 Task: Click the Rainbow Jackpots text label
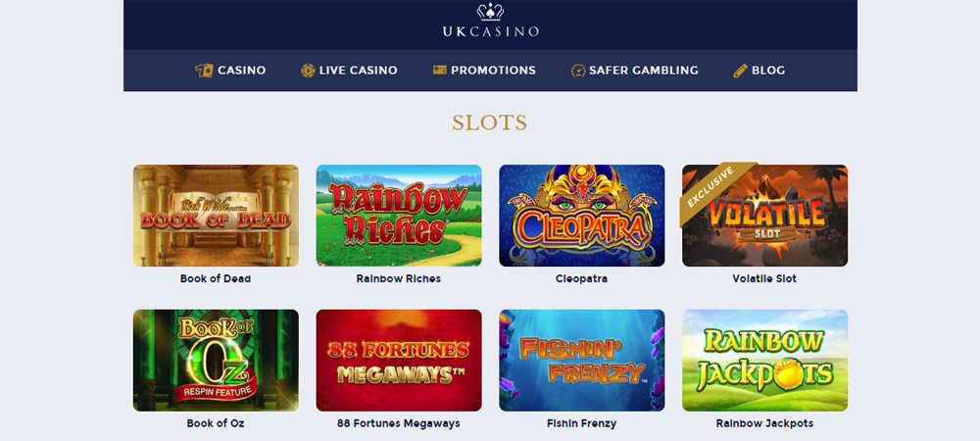click(x=764, y=423)
